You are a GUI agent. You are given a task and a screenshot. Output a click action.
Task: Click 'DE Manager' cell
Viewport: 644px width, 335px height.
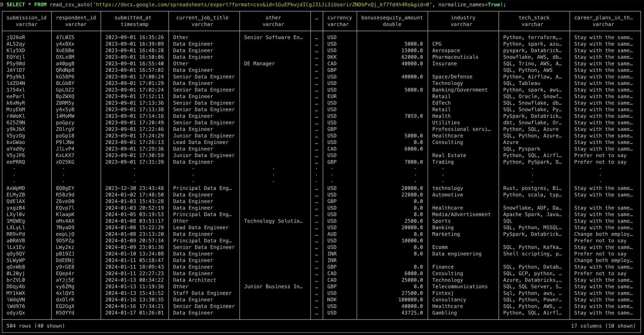coord(260,63)
